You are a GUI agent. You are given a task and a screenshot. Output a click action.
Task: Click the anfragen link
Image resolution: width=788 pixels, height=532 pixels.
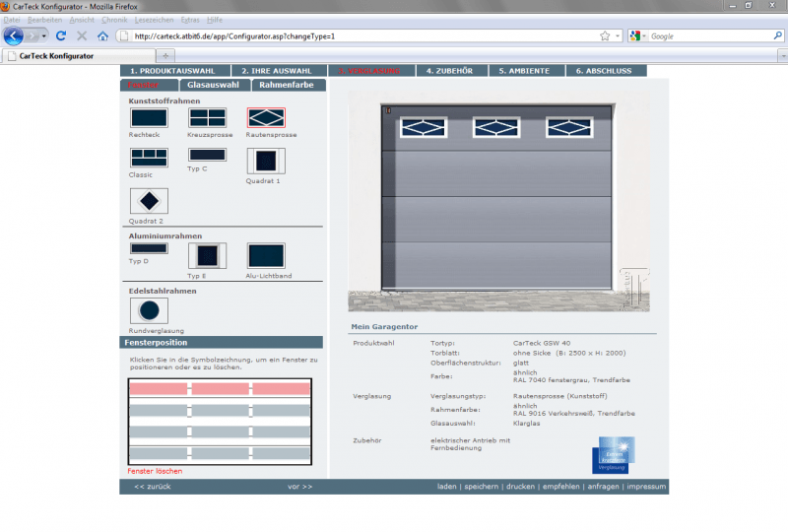[x=603, y=487]
